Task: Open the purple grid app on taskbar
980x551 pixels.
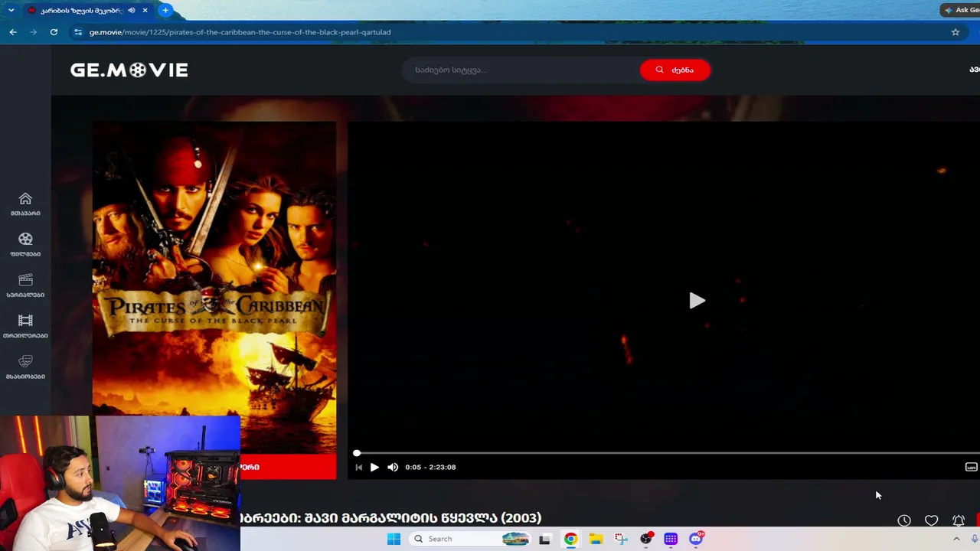Action: pyautogui.click(x=671, y=539)
